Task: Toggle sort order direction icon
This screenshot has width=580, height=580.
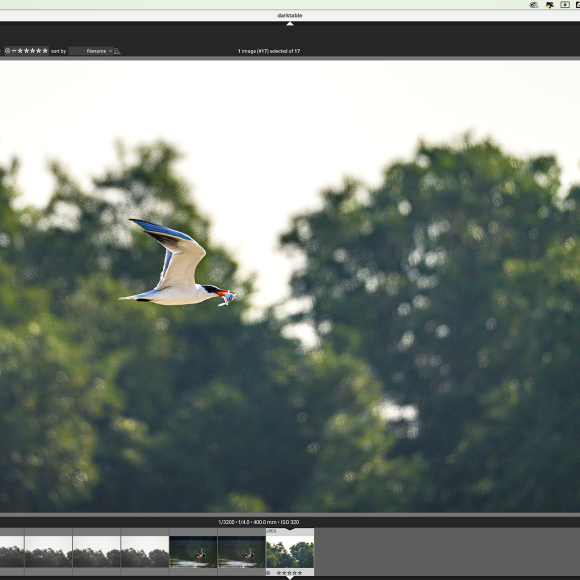Action: 117,51
